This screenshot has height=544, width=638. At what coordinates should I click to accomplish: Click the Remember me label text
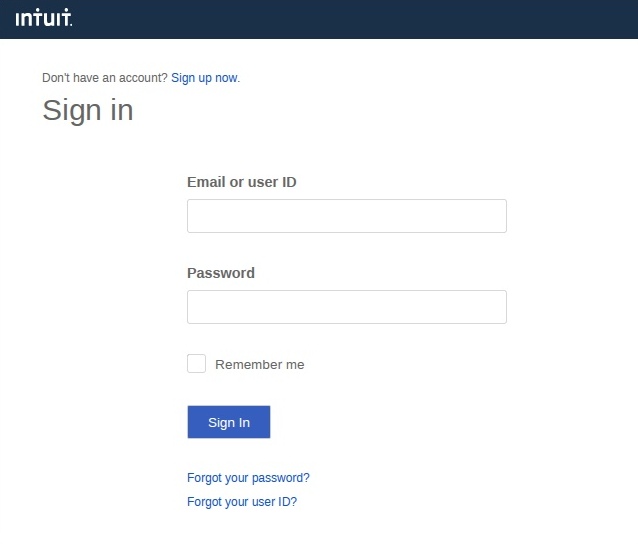coord(259,365)
